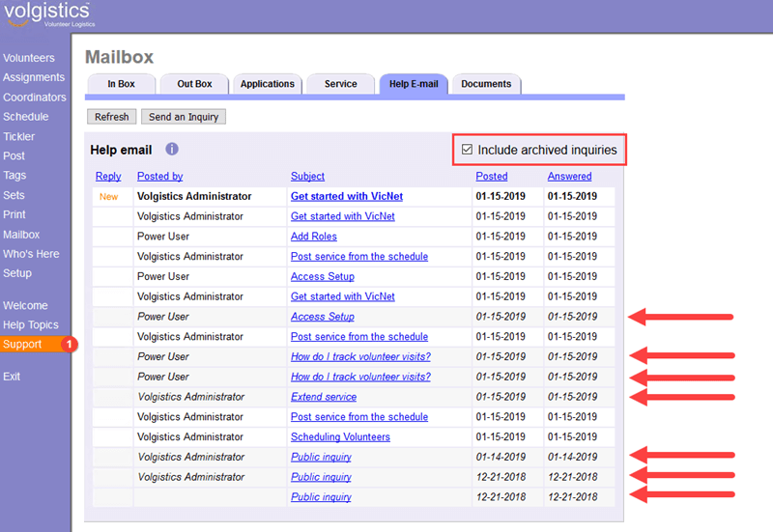The height and width of the screenshot is (532, 773).
Task: Switch to the Out Box tab
Action: coord(195,84)
